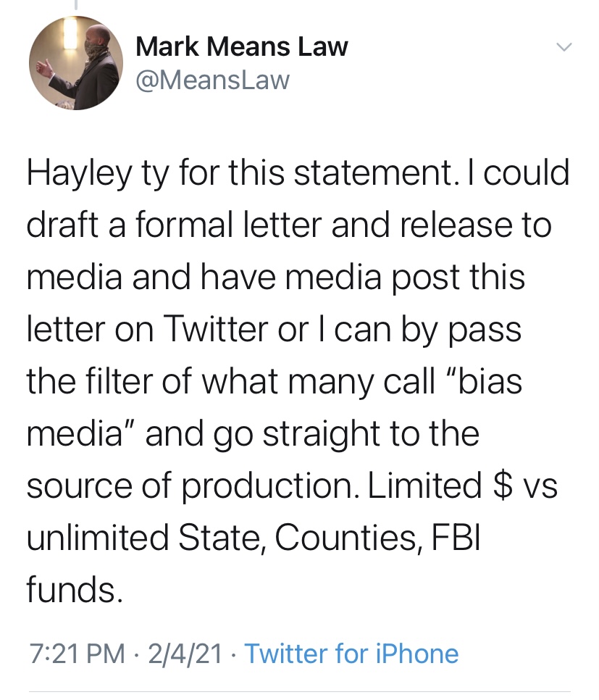Click the thread connector line above the avatar
Viewport: 599px width, 700px height.
(75, 4)
